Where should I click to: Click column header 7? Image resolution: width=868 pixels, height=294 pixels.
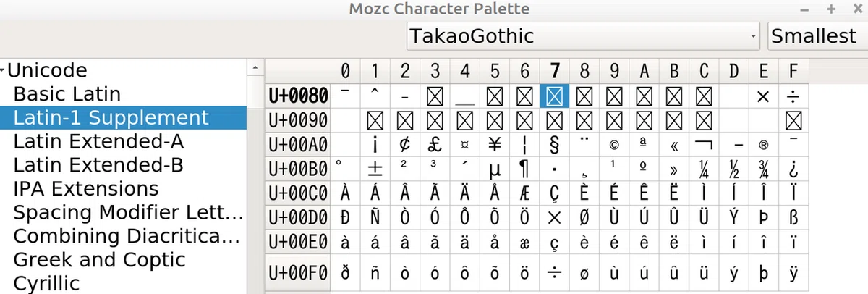[555, 71]
